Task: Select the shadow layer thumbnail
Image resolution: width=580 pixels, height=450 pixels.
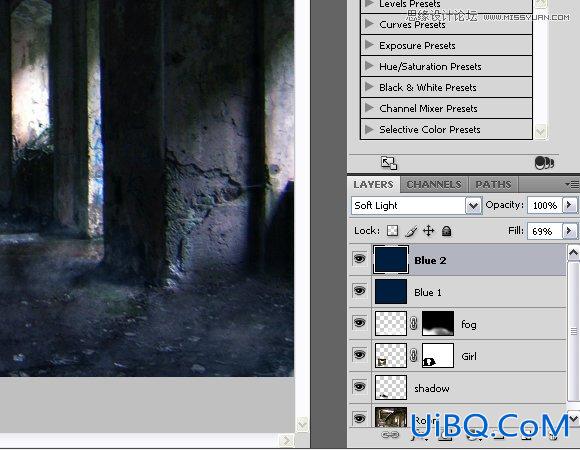Action: [391, 388]
